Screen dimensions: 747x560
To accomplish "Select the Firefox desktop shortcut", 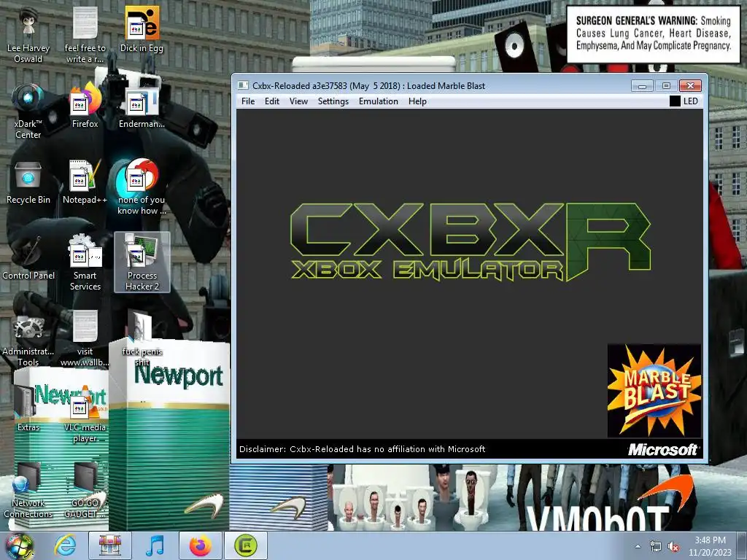I will [x=85, y=106].
